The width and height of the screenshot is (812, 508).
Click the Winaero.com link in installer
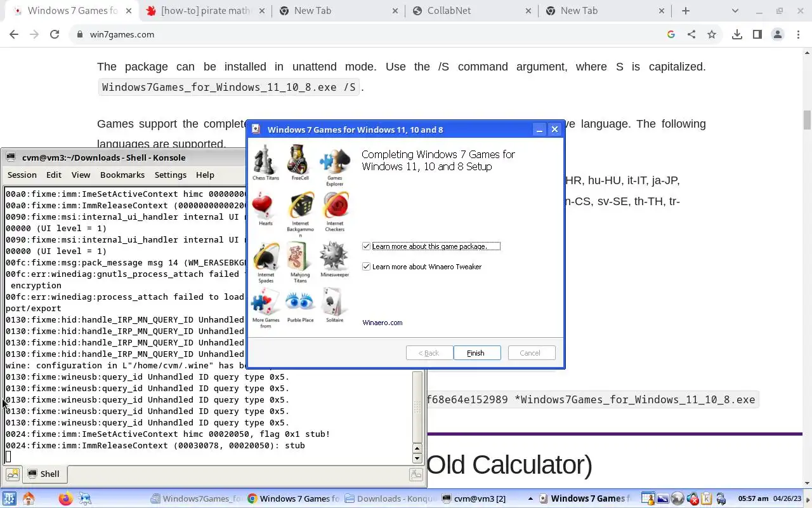[383, 323]
